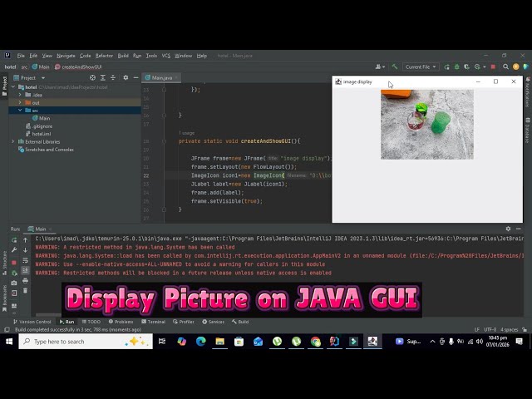Viewport: 532px width, 399px height.
Task: Collapse the hotel project root node
Action: 13,87
